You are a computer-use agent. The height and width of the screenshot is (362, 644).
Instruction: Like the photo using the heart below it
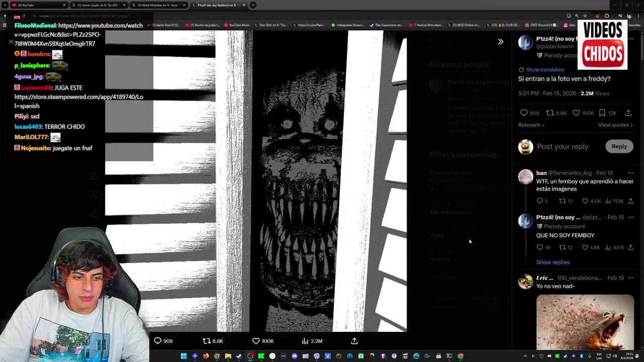[x=256, y=341]
